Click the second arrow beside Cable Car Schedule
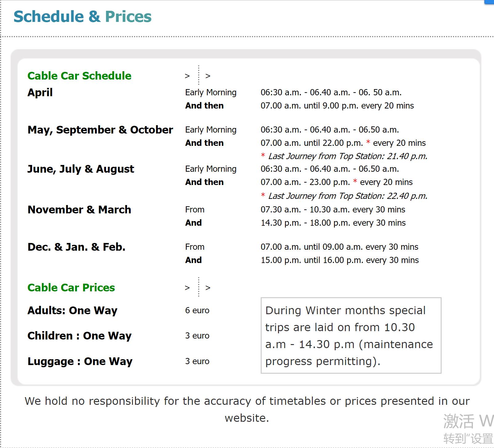This screenshot has width=494, height=448. coord(208,76)
